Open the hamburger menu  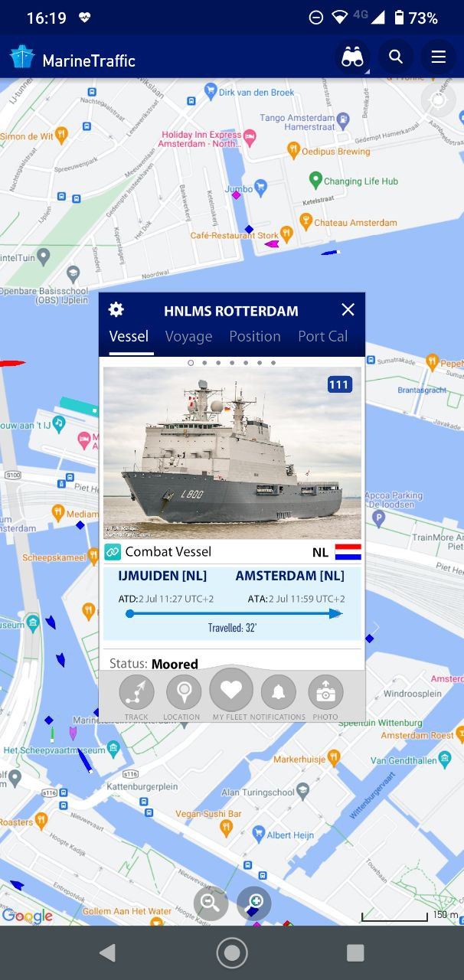click(x=439, y=57)
